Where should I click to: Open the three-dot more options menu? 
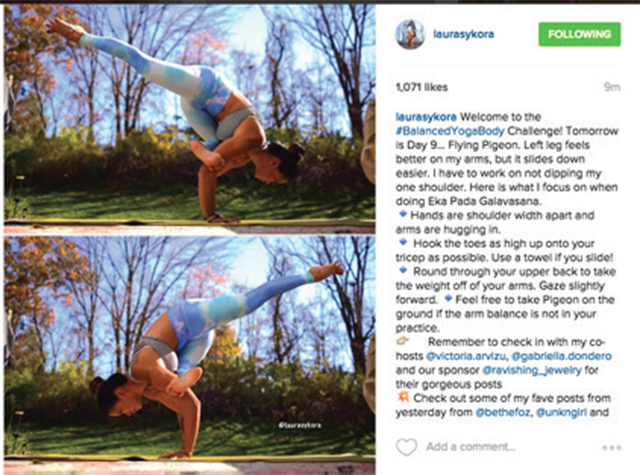click(612, 448)
